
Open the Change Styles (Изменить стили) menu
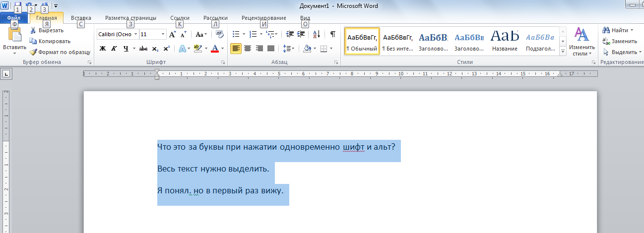click(581, 42)
